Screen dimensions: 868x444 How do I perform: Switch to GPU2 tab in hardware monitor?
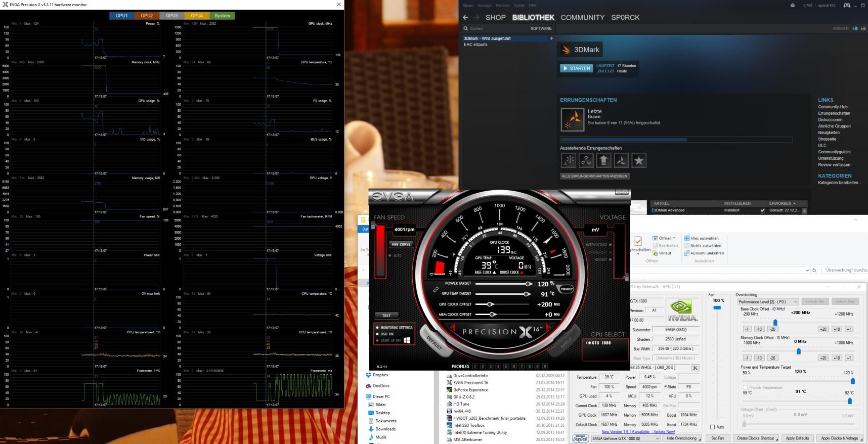click(147, 16)
